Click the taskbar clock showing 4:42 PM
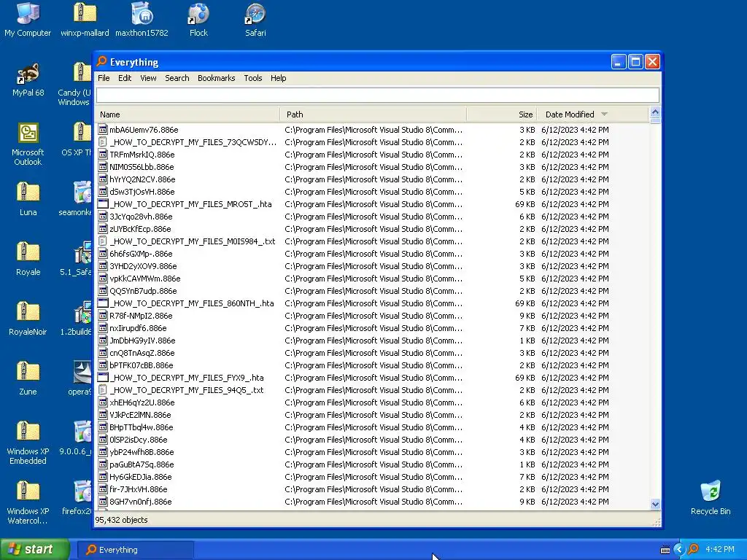 pos(720,549)
